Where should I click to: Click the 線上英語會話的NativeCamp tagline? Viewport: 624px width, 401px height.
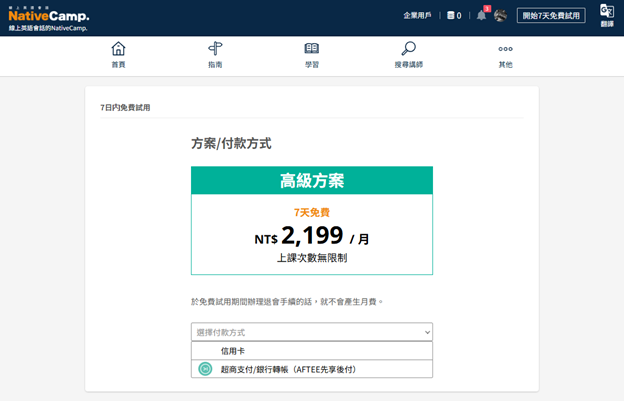click(x=48, y=28)
